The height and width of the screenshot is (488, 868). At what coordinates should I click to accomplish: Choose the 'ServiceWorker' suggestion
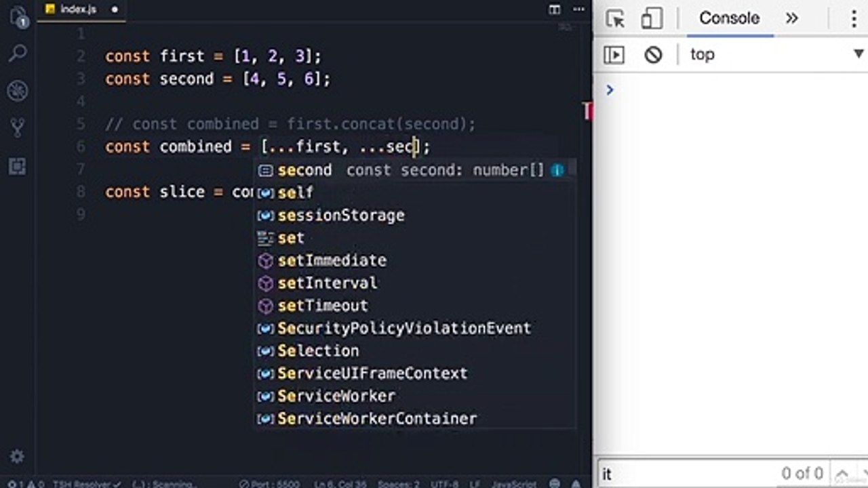pyautogui.click(x=415, y=396)
